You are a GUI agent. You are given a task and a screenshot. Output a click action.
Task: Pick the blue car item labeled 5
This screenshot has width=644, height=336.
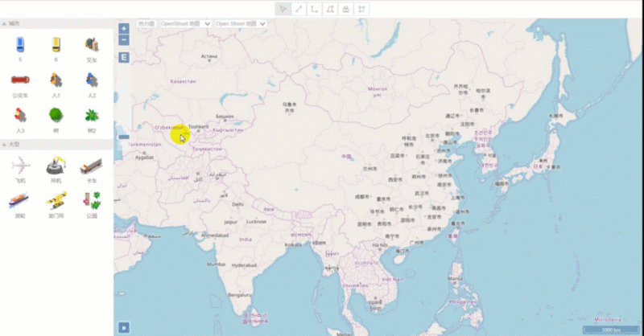pyautogui.click(x=20, y=45)
